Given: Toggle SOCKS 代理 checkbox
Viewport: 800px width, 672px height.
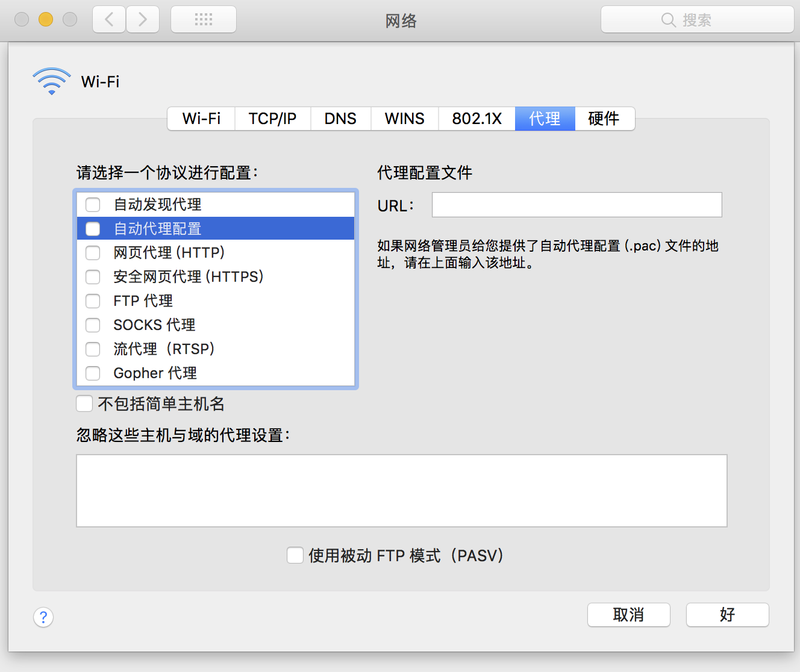Looking at the screenshot, I should [93, 325].
